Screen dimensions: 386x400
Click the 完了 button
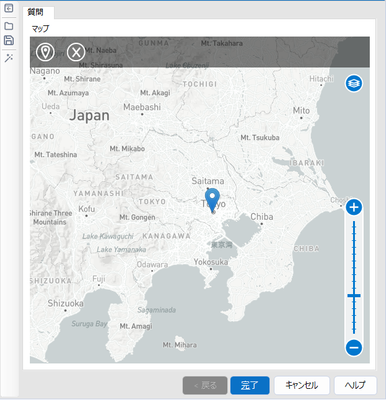250,385
